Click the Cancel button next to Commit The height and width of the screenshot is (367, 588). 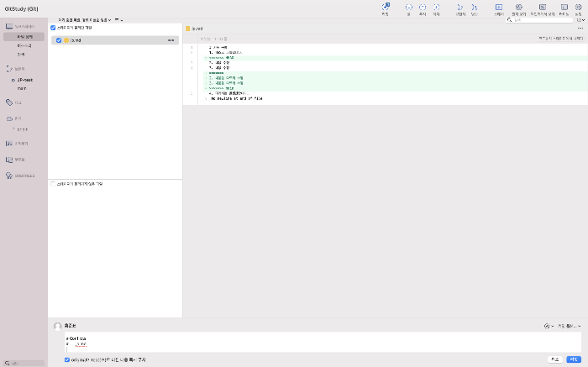[555, 359]
